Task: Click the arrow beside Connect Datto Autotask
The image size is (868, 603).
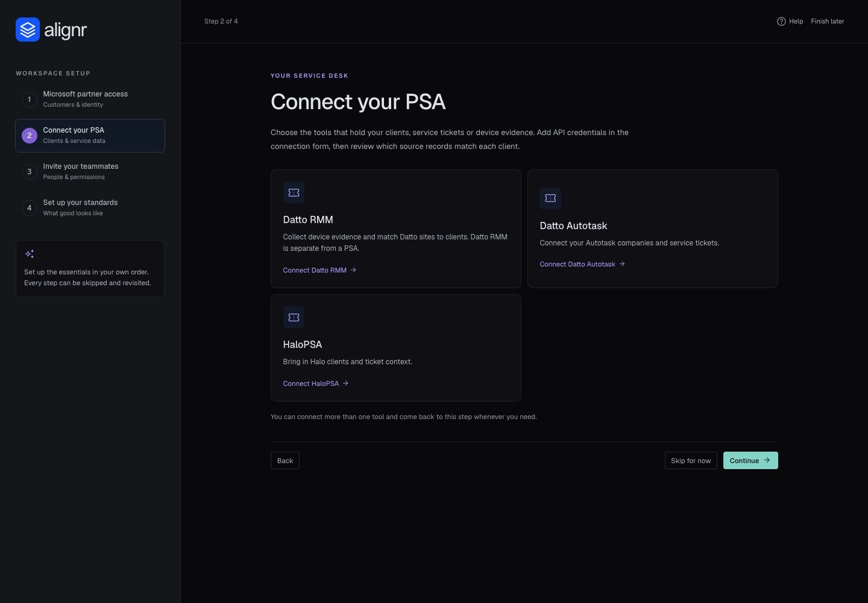Action: pos(622,264)
